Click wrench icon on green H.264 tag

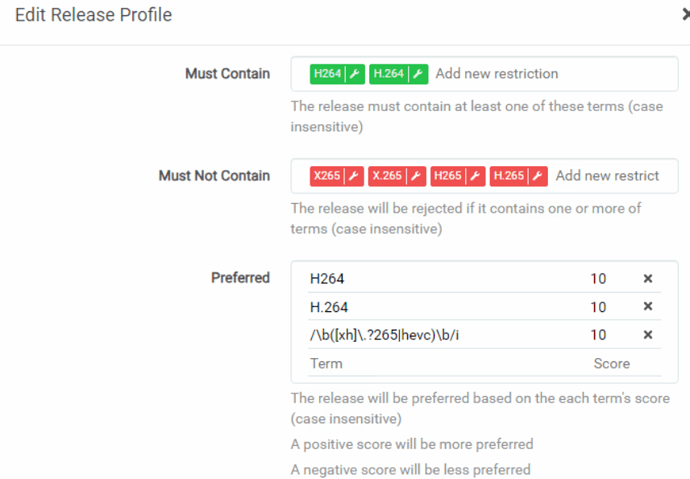[418, 74]
